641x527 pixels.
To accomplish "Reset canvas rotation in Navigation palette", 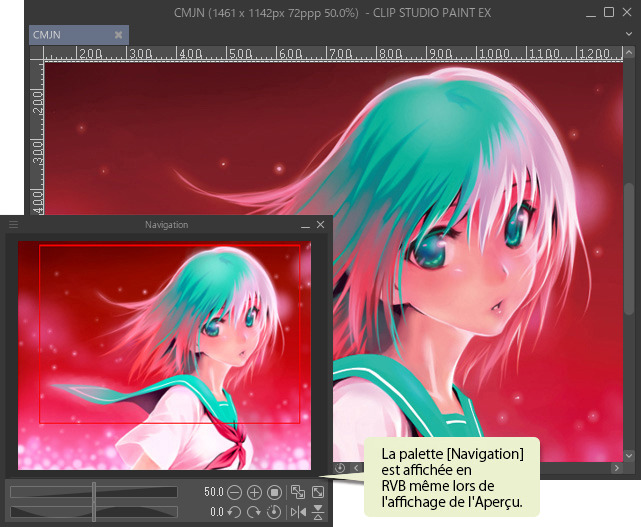I will point(274,512).
